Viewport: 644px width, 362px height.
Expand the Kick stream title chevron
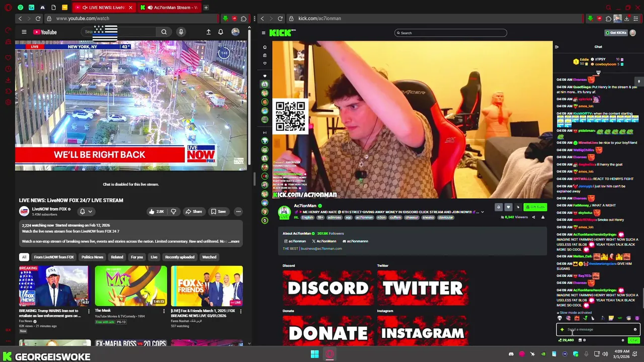click(x=482, y=212)
